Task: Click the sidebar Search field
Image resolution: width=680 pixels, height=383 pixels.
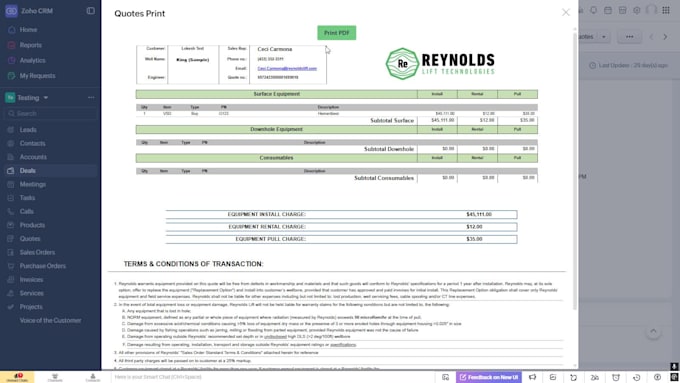Action: click(x=51, y=114)
